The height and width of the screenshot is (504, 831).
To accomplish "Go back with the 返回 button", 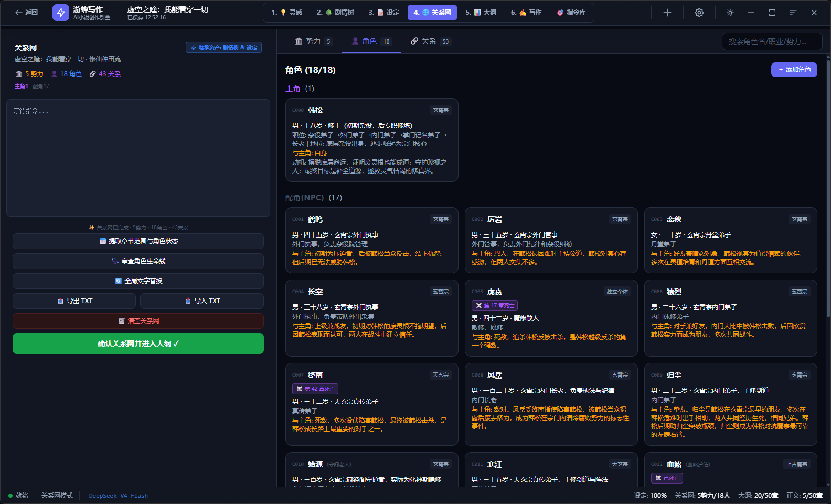I will click(x=27, y=13).
